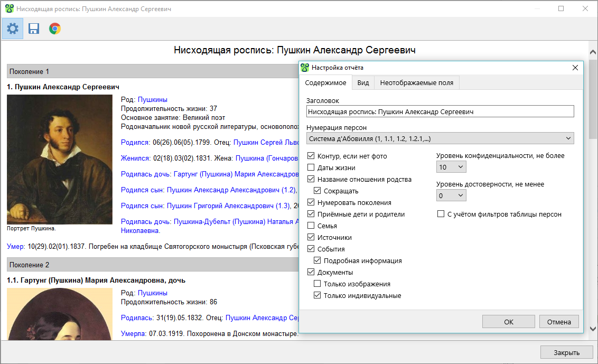Screen dimensions: 598x364
Task: Open report in Chrome browser icon
Action: click(54, 29)
